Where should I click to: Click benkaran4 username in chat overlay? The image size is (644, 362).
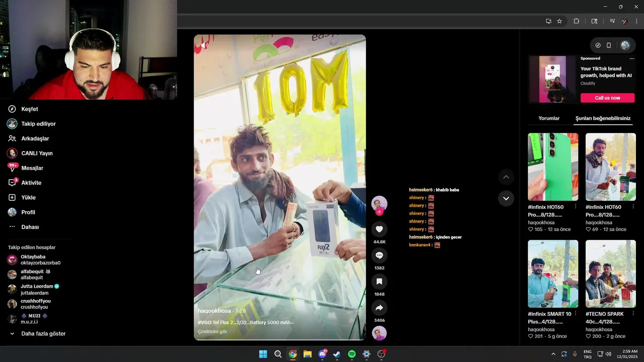tap(420, 245)
